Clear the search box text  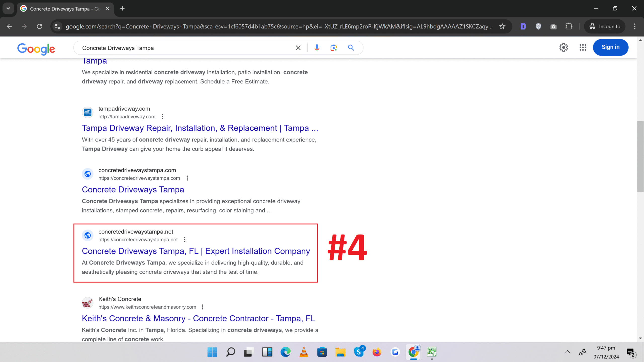pos(298,48)
